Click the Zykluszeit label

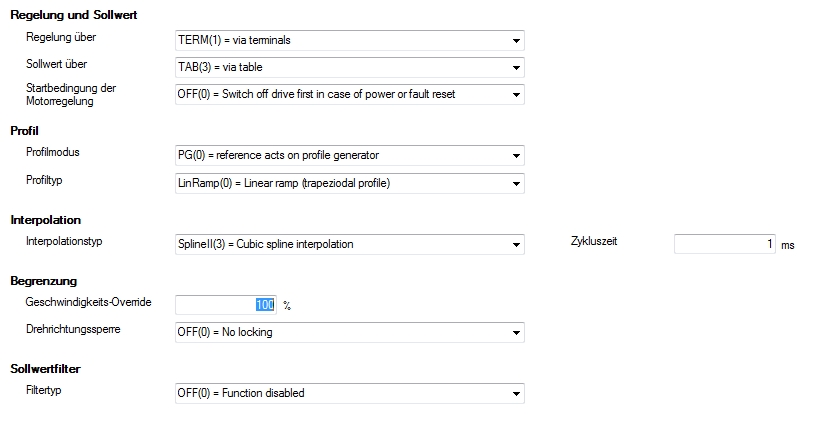(594, 241)
